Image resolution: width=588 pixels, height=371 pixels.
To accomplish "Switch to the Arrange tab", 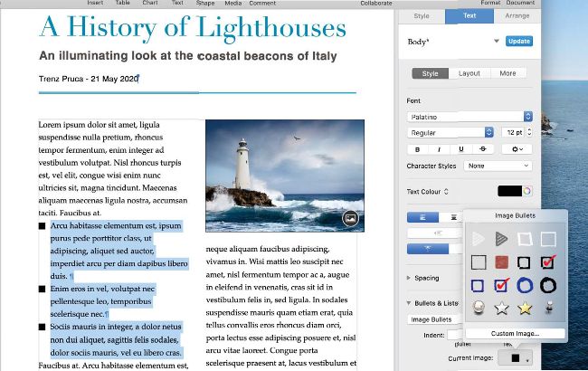I will point(517,15).
